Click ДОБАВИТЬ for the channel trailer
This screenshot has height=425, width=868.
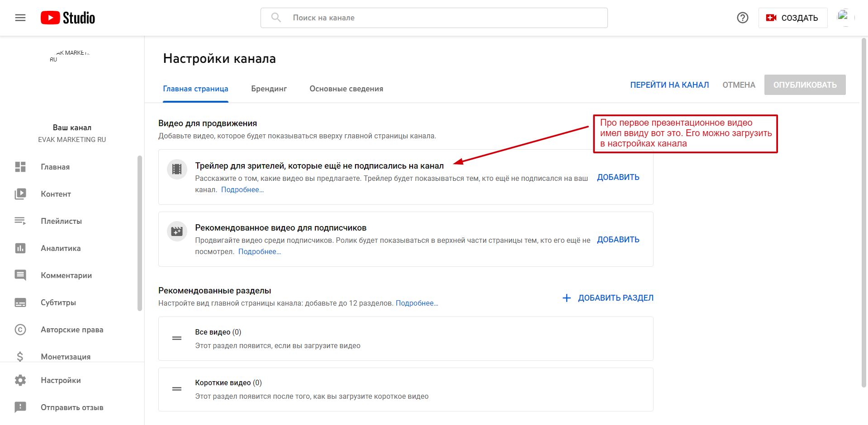click(618, 177)
